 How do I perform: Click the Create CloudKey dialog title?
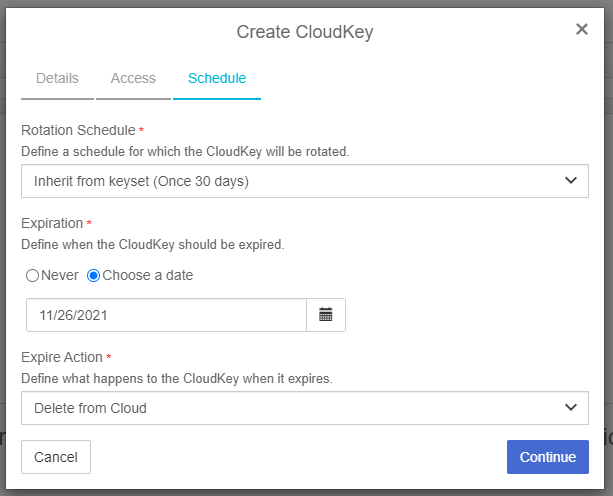point(305,32)
